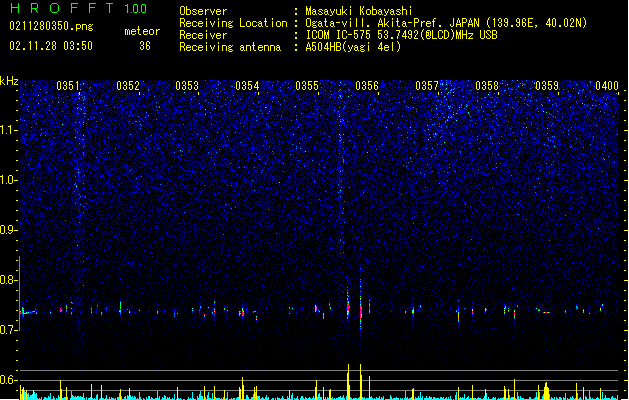Image resolution: width=629 pixels, height=400 pixels.
Task: Click the Receiving antenna label
Action: (230, 47)
